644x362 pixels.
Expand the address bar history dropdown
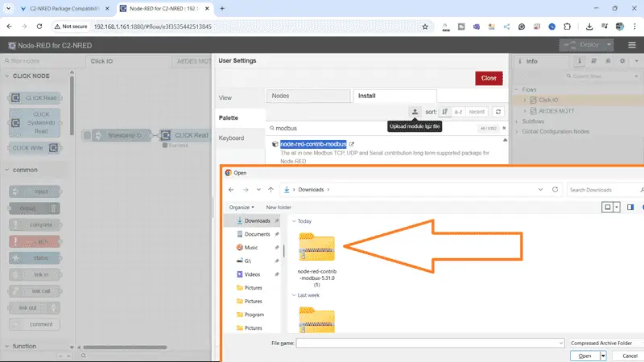tap(540, 190)
